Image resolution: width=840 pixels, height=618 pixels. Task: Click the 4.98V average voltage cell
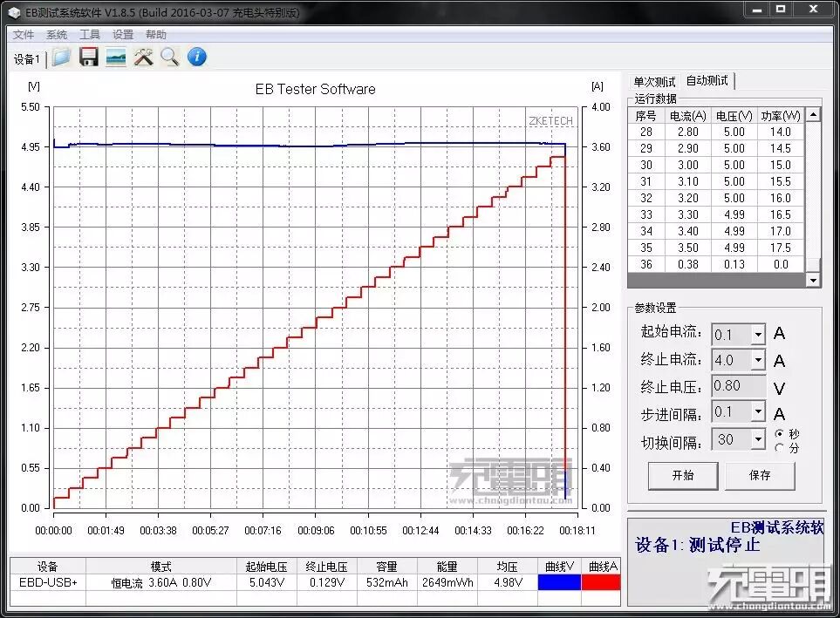[508, 582]
